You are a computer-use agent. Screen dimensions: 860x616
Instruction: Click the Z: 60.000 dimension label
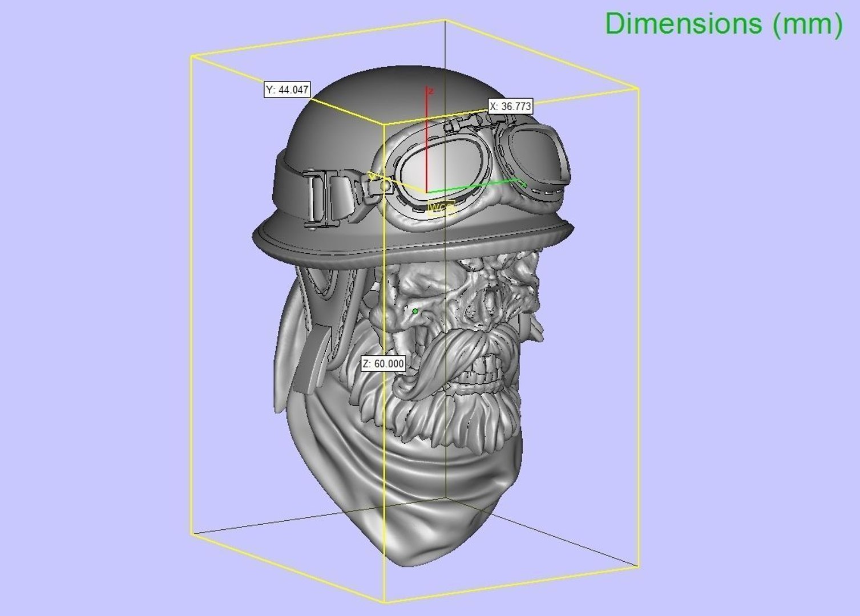pos(383,364)
